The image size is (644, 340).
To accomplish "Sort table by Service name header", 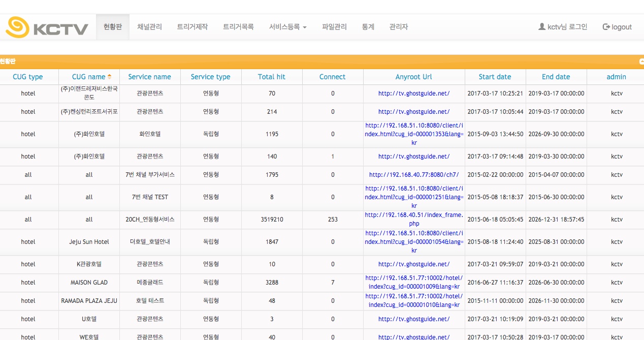I will point(150,77).
